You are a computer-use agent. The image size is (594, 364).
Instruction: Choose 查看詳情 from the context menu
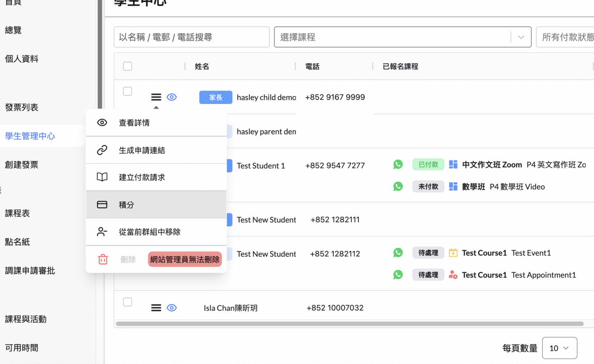(x=134, y=123)
